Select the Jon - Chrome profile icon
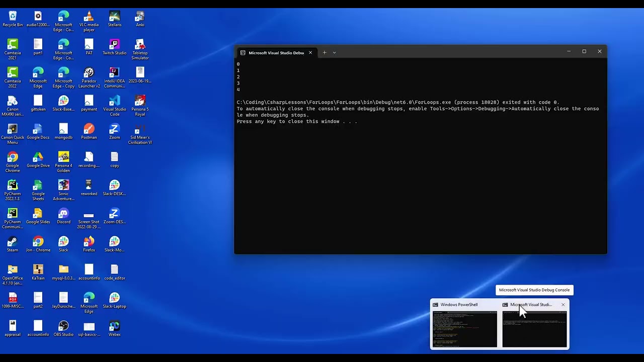Image resolution: width=644 pixels, height=362 pixels. click(38, 244)
